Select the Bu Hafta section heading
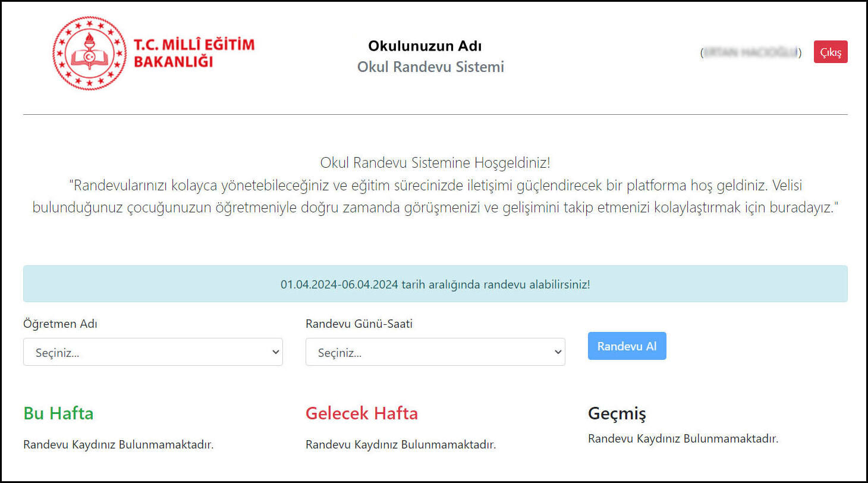This screenshot has height=483, width=868. coord(58,413)
